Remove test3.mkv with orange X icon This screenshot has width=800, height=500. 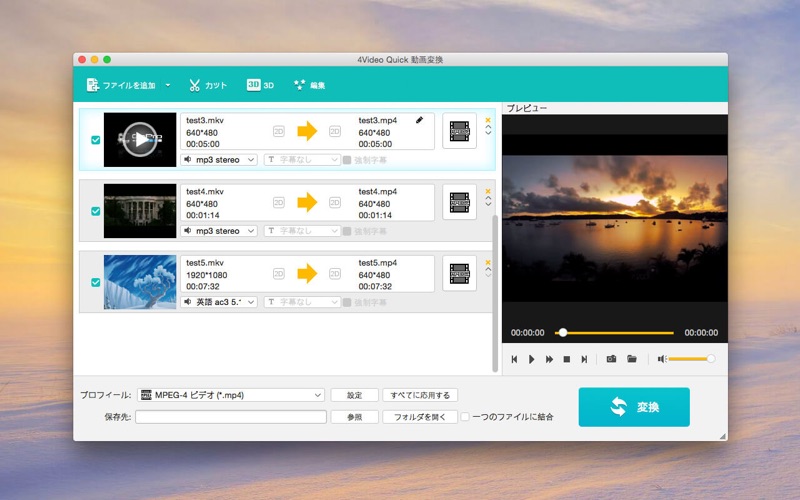[x=488, y=120]
